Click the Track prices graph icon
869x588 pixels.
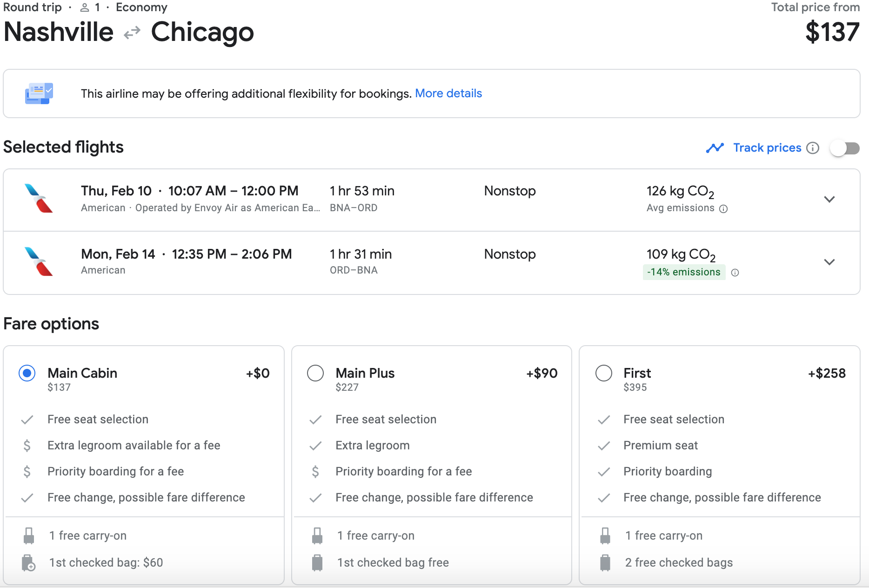coord(715,148)
